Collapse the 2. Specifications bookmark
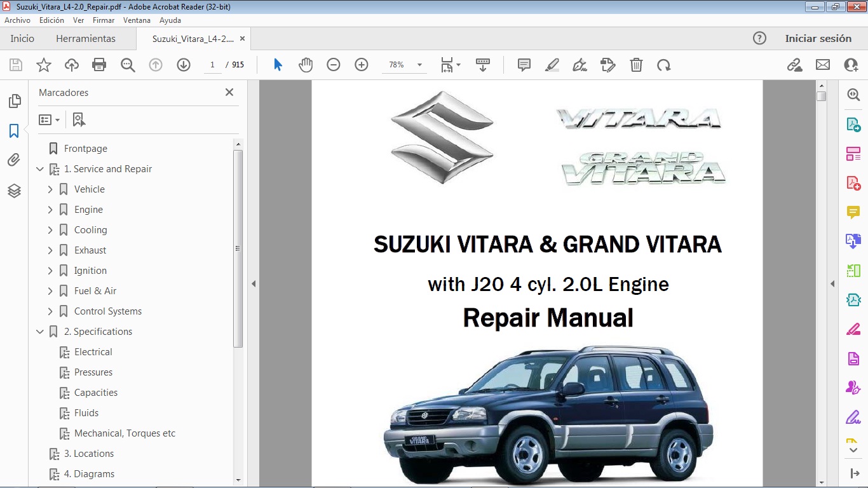The image size is (868, 488). point(40,332)
